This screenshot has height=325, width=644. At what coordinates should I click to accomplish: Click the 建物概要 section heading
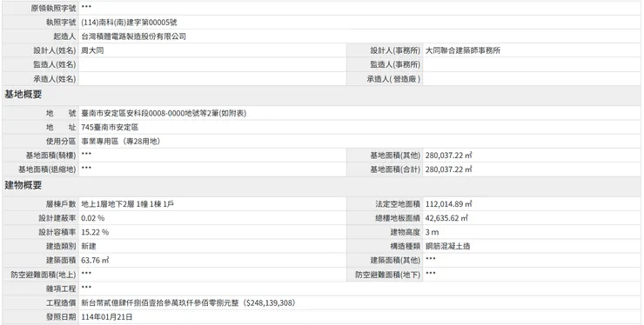(23, 185)
